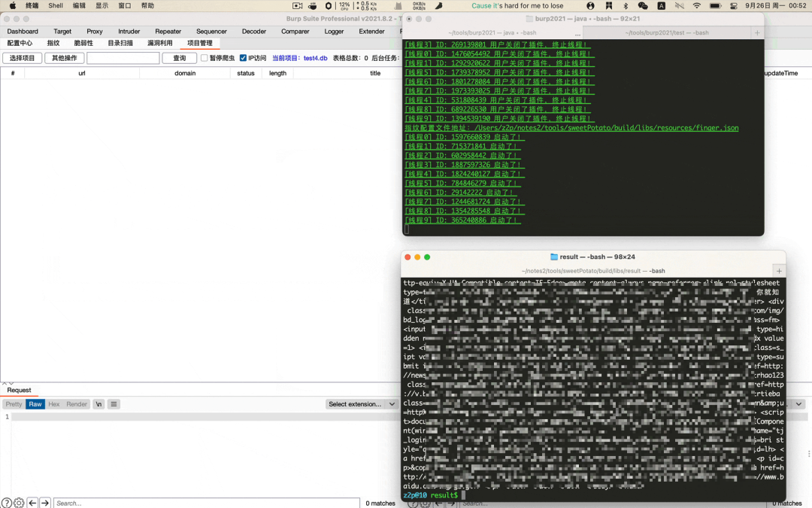Switch request view to Pretty
812x508 pixels.
pos(14,404)
